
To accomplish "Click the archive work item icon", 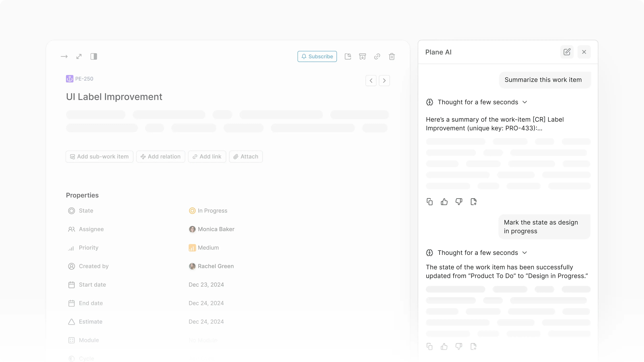I will (x=362, y=56).
